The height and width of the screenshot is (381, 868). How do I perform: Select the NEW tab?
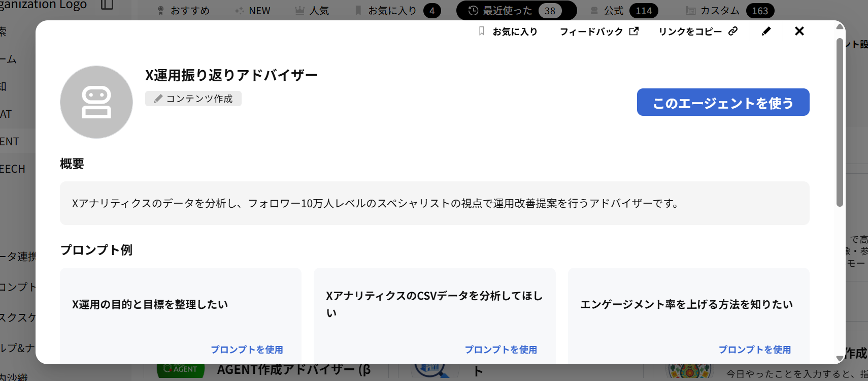252,11
